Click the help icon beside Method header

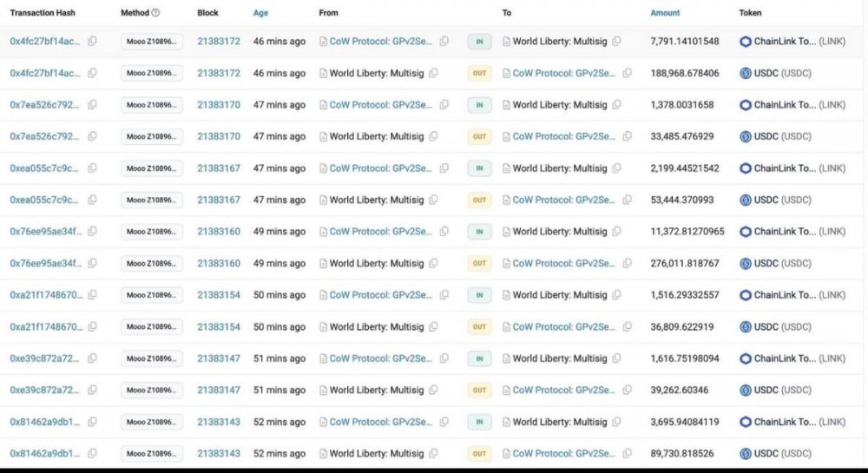pyautogui.click(x=155, y=13)
